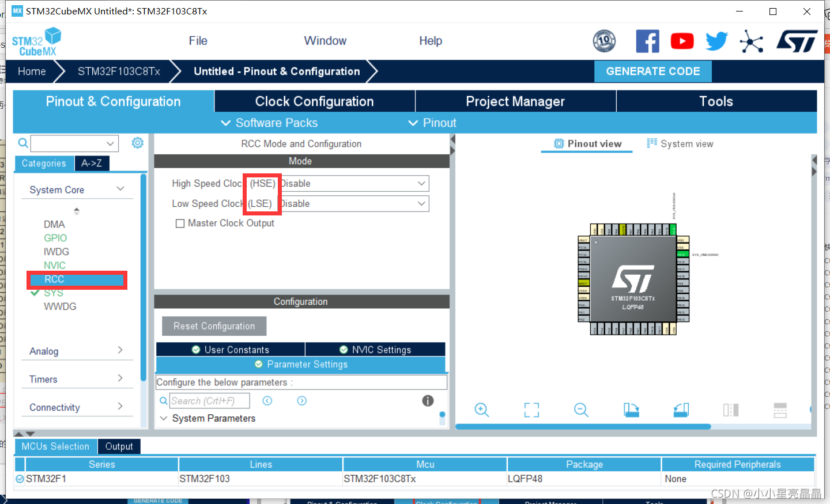Image resolution: width=830 pixels, height=504 pixels.
Task: Click the parameter search magnifier icon
Action: (164, 400)
